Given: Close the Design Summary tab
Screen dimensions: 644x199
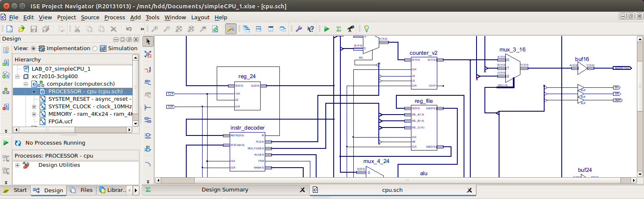Looking at the screenshot, I should click(x=302, y=190).
